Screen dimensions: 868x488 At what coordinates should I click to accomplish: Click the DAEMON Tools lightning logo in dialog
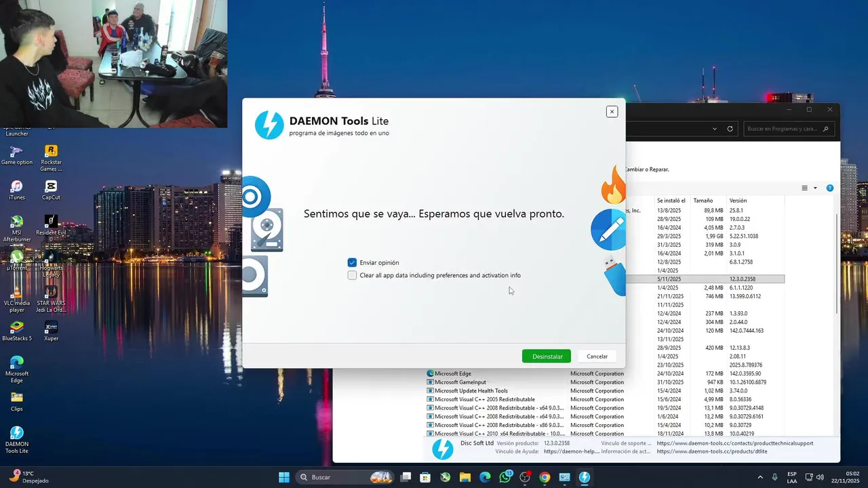point(269,125)
